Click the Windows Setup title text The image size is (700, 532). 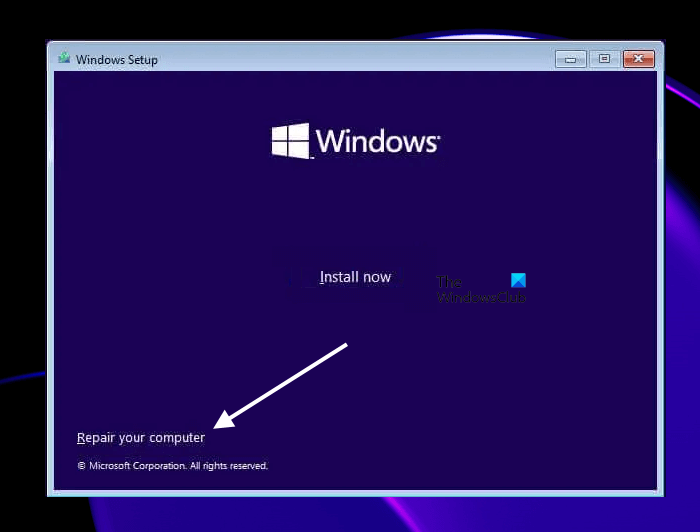117,59
